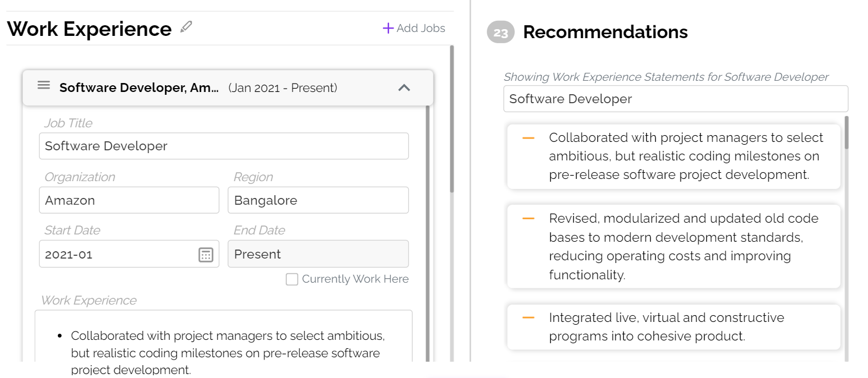The image size is (868, 378).
Task: Collapse the Software Developer job panel
Action: 404,88
